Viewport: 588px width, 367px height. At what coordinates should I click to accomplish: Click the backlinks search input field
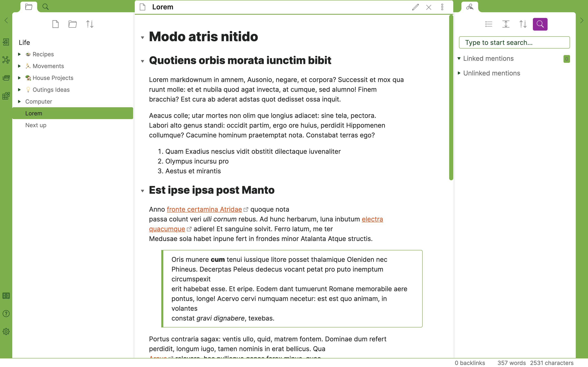pos(514,42)
